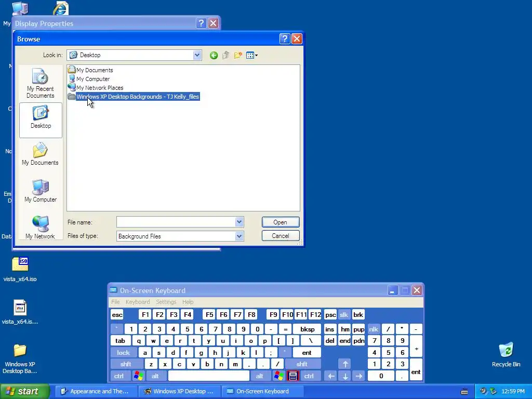This screenshot has height=399, width=532.
Task: Go back using the green arrow in Browse
Action: [x=214, y=55]
